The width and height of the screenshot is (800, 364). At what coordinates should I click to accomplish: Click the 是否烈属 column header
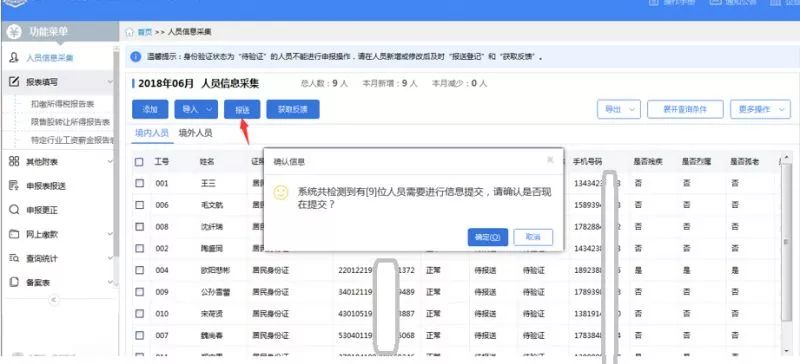696,162
